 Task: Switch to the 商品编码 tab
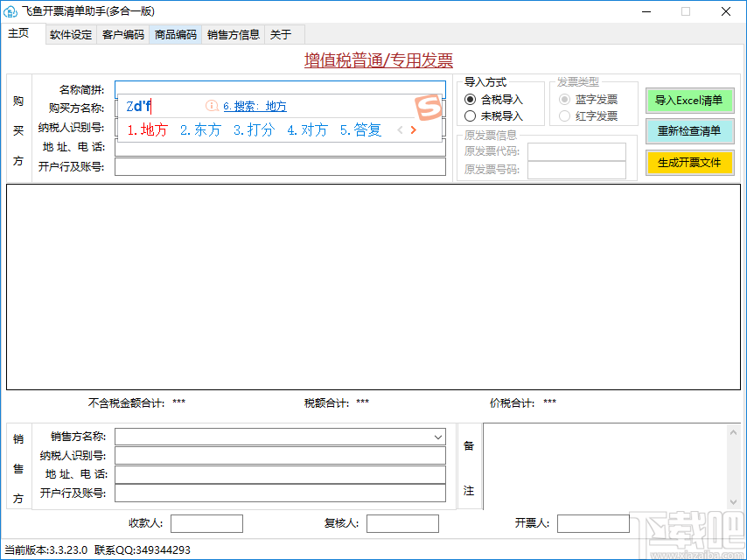tap(175, 34)
